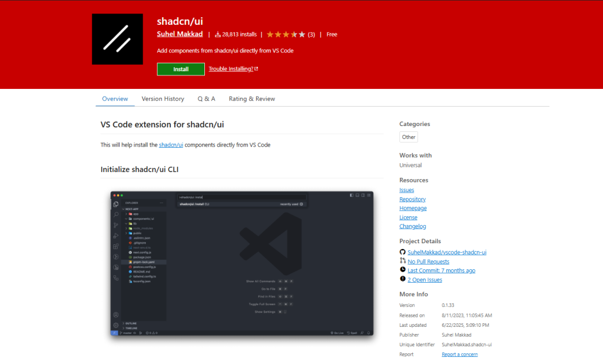Open the Changelog link
This screenshot has height=364, width=603.
pyautogui.click(x=412, y=226)
